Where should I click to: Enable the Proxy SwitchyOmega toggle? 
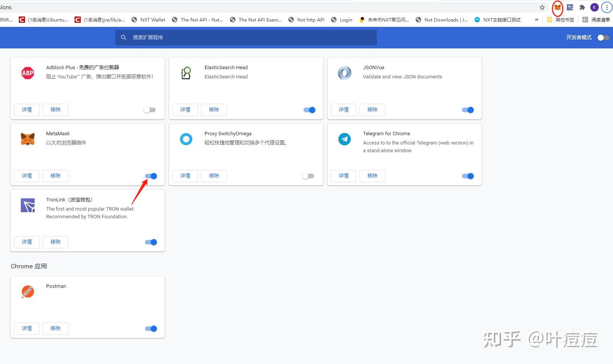tap(308, 176)
